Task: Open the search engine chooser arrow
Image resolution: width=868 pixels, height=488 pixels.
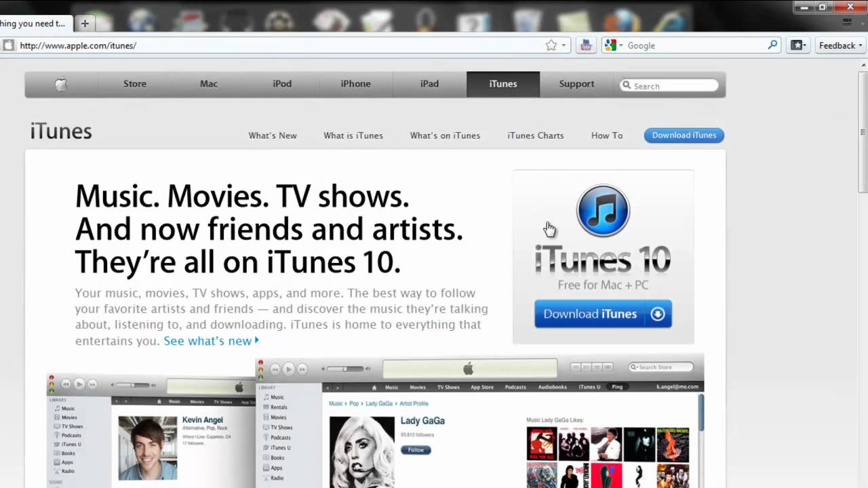Action: pyautogui.click(x=620, y=45)
